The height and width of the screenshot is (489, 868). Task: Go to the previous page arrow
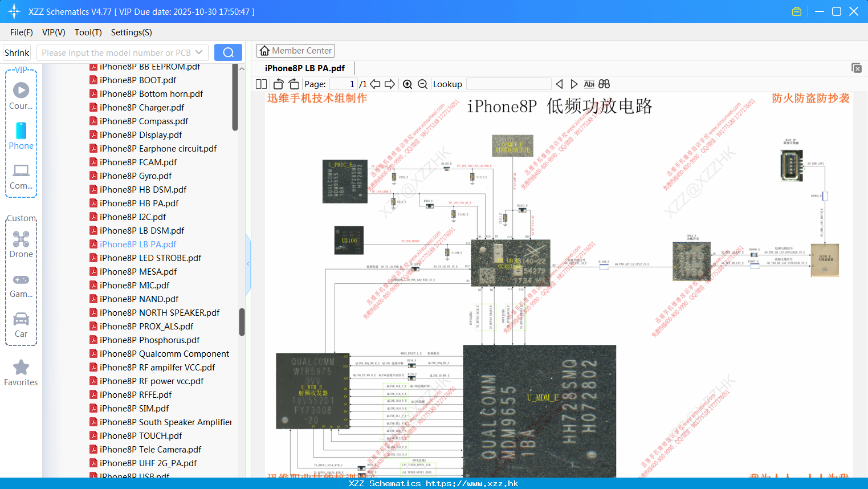[375, 84]
